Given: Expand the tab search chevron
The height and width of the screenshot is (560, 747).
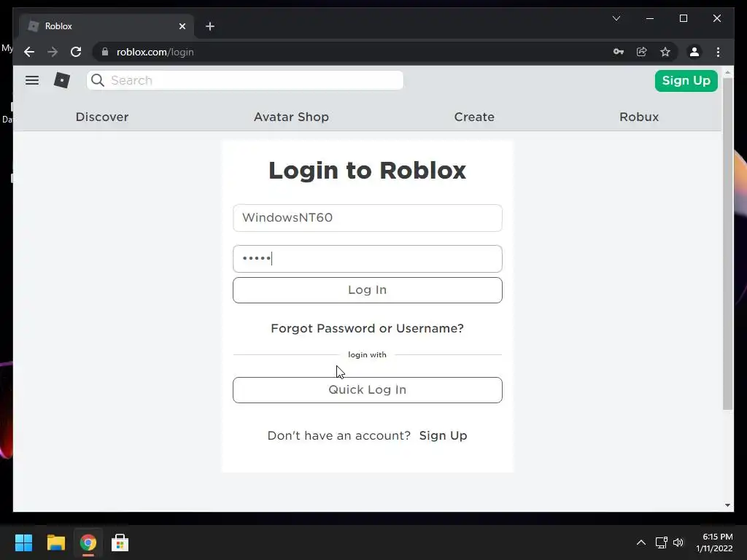Looking at the screenshot, I should click(616, 18).
